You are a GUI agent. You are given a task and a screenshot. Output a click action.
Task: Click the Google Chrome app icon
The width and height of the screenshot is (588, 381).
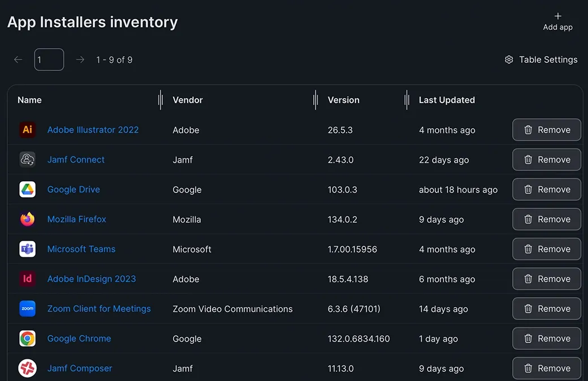(27, 338)
